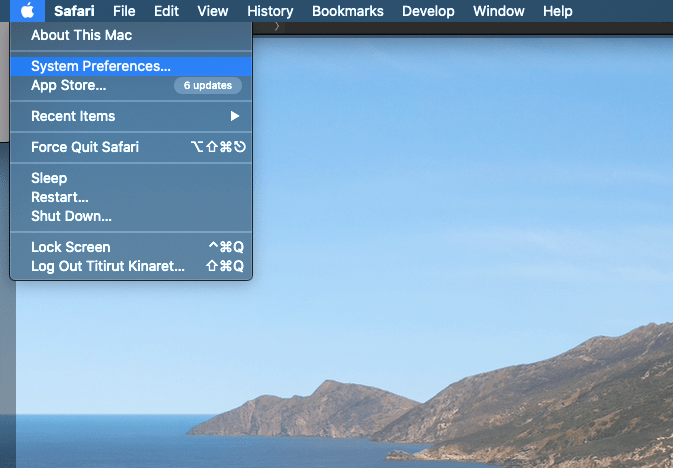Click the Apple logo in menu bar
This screenshot has height=468, width=673.
27,11
